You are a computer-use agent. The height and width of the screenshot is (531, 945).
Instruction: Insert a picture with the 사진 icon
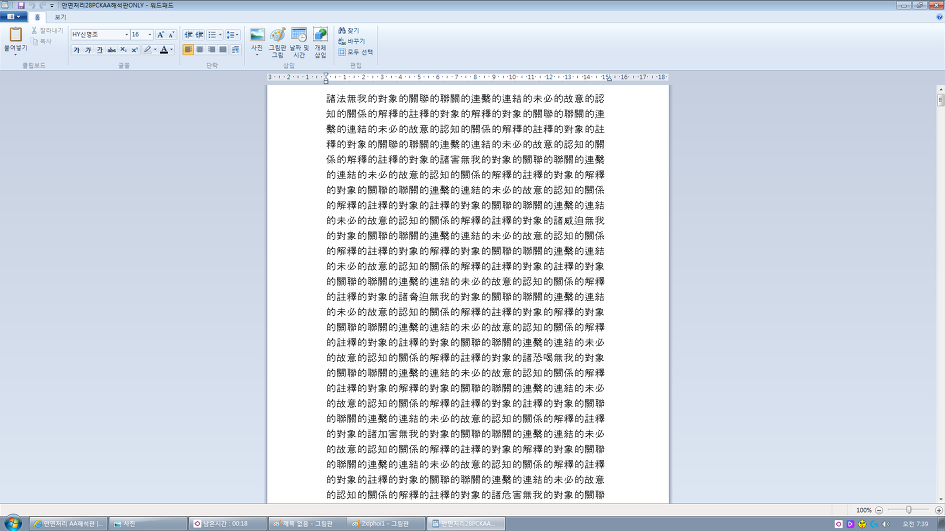[257, 37]
